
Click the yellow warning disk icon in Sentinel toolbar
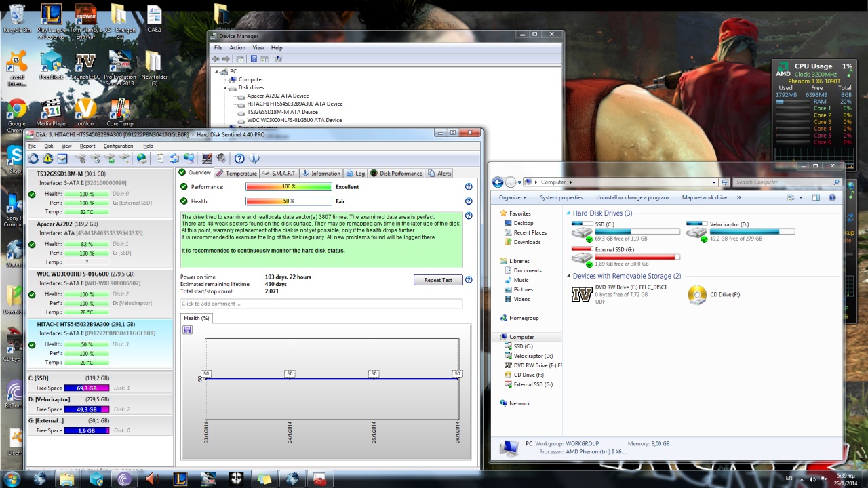pyautogui.click(x=47, y=159)
